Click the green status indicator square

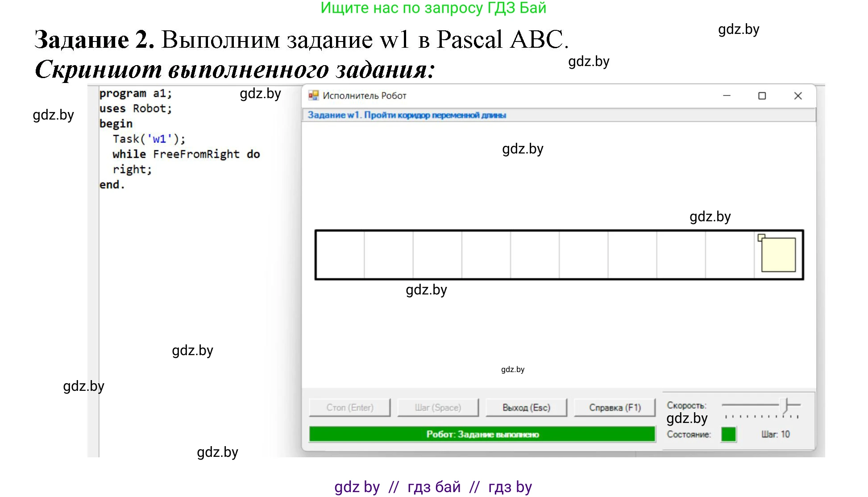click(x=728, y=434)
